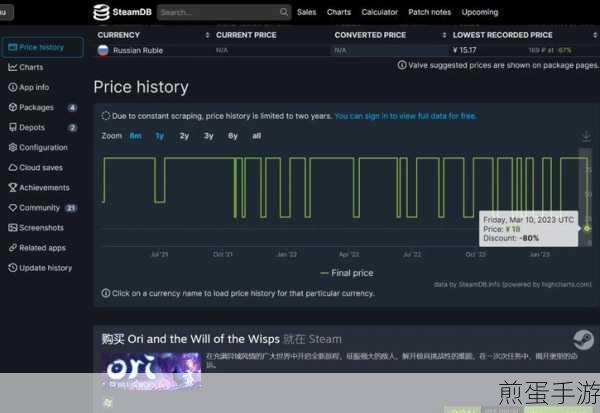Viewport: 600px width, 413px height.
Task: Click the Related apps link icon
Action: 13,248
